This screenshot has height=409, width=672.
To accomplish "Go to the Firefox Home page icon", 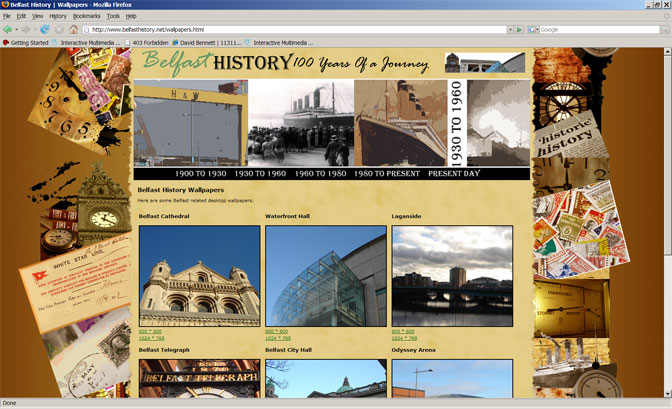I will click(73, 29).
